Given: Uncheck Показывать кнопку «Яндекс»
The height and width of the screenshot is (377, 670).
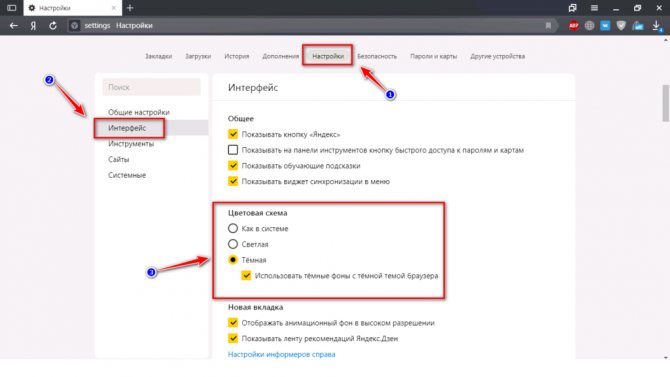Looking at the screenshot, I should tap(233, 134).
